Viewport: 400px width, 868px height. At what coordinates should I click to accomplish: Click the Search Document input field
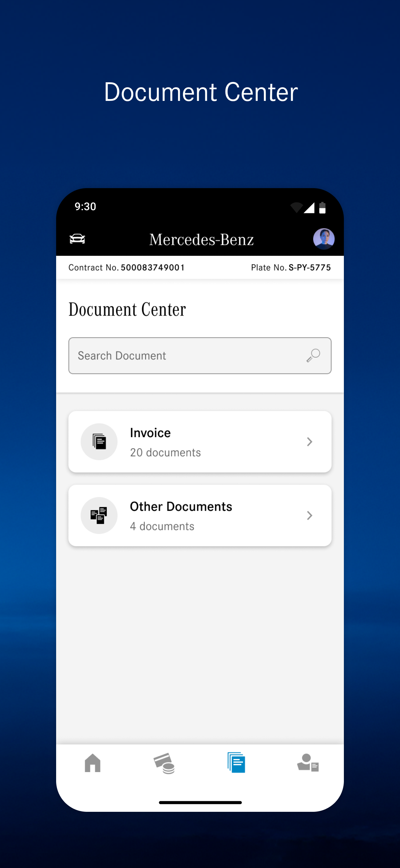[200, 355]
